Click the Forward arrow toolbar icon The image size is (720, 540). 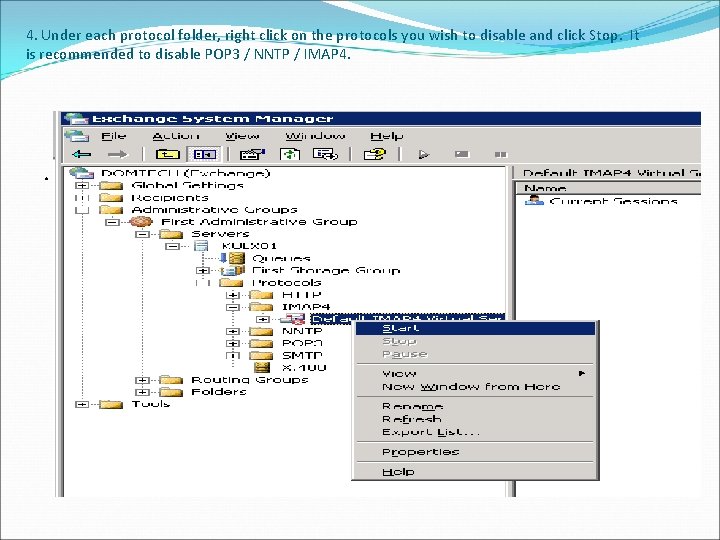click(x=117, y=154)
